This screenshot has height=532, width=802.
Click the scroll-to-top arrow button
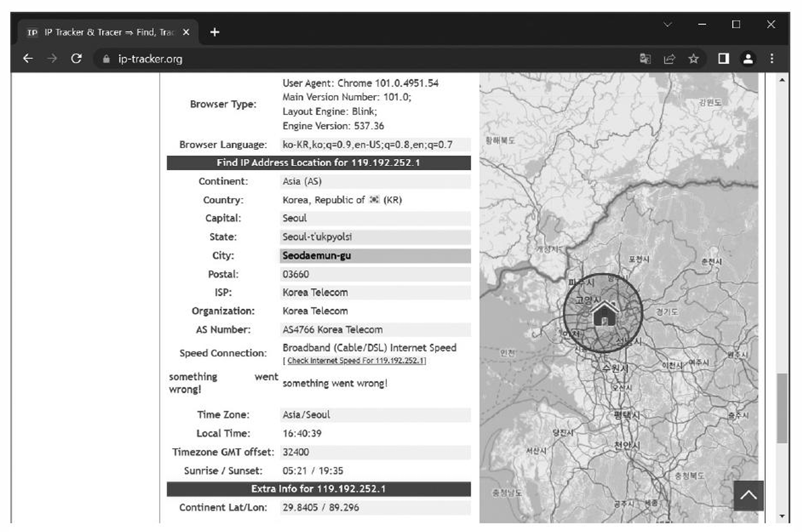pyautogui.click(x=748, y=496)
